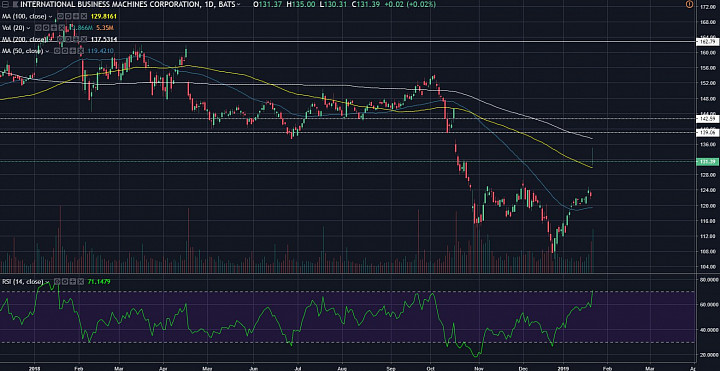This screenshot has width=720, height=371.
Task: Click the plus icon beside MA (50, close)
Action: coord(73,51)
